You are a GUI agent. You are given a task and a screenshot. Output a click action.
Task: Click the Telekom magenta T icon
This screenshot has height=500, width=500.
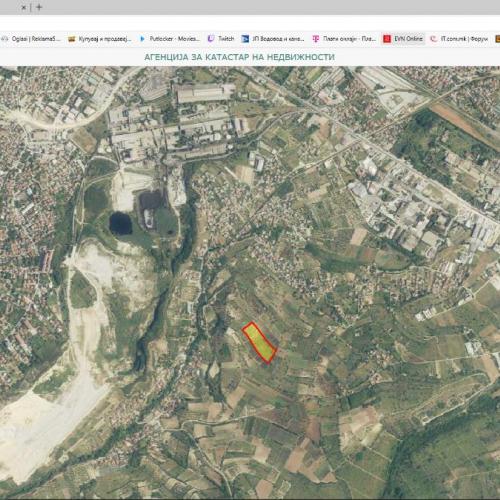(315, 39)
